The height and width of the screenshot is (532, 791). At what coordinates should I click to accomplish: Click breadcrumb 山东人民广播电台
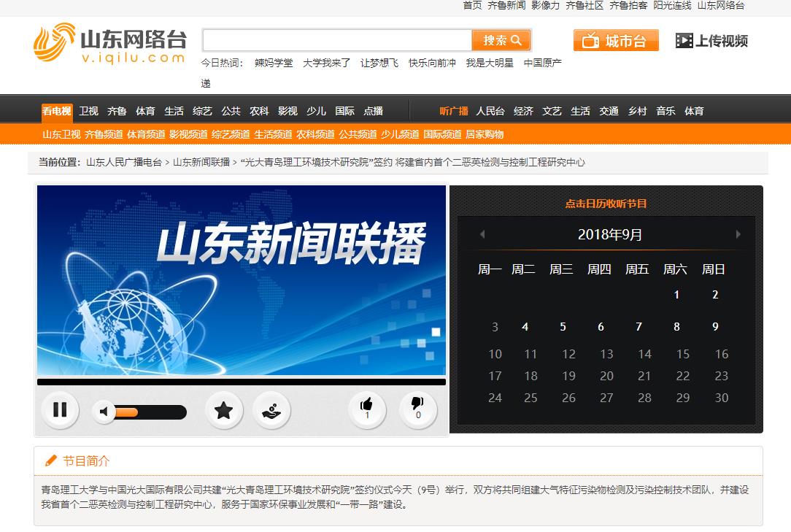[x=124, y=163]
